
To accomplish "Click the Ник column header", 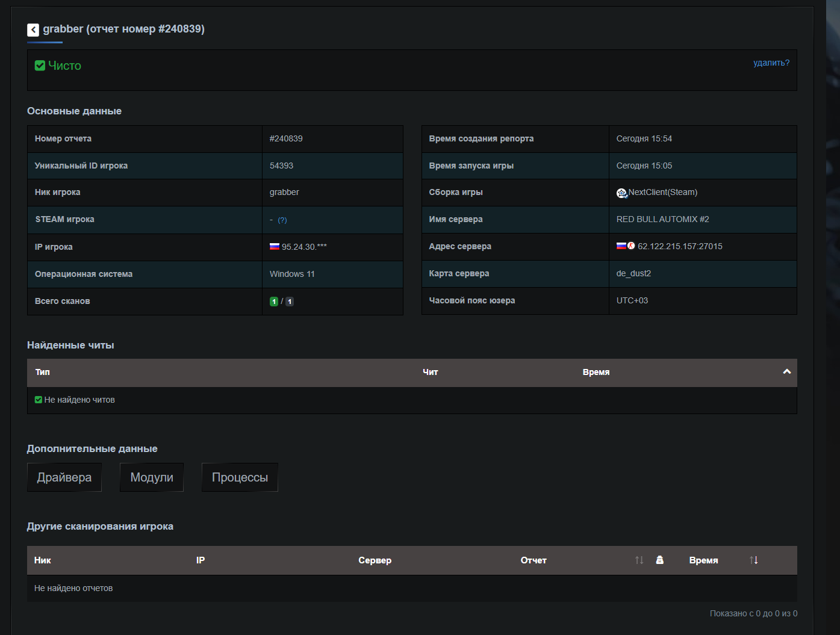I will [43, 560].
